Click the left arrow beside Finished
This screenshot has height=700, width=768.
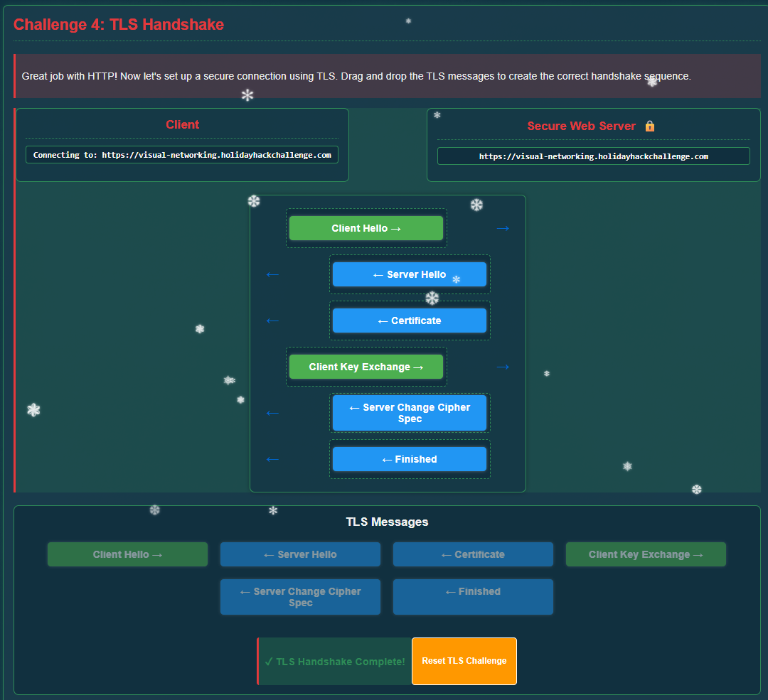(x=272, y=458)
